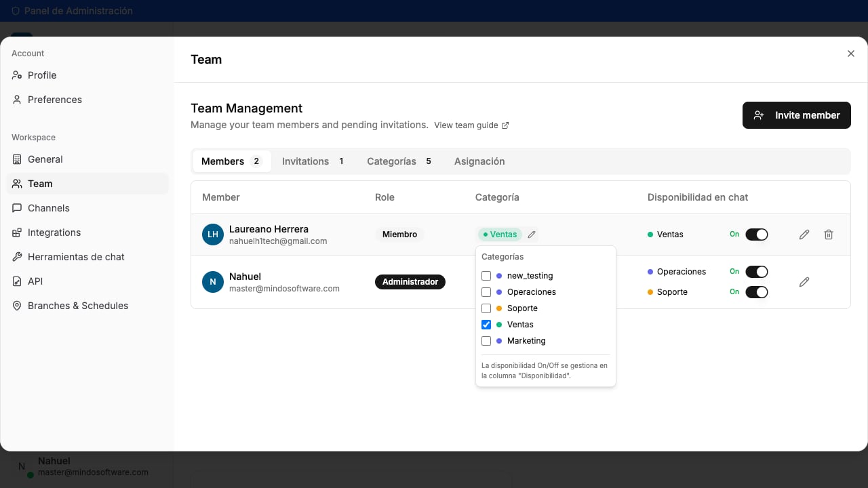Open Integrations settings

tap(87, 232)
